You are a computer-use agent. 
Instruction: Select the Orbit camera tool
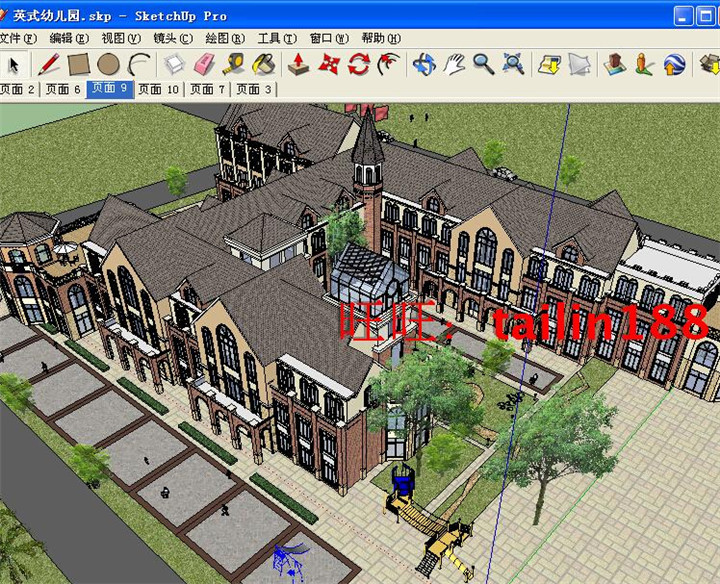point(424,64)
